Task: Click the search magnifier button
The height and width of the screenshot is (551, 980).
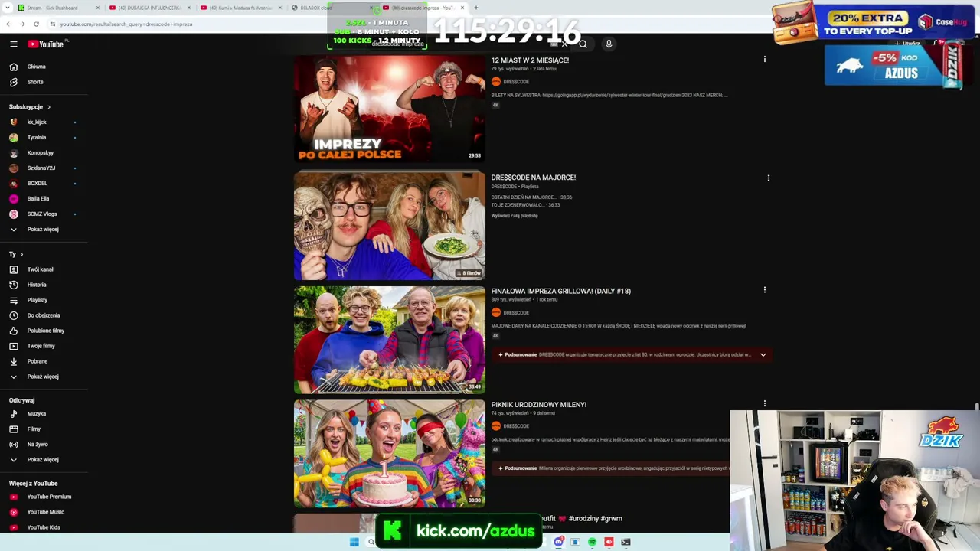Action: point(583,44)
